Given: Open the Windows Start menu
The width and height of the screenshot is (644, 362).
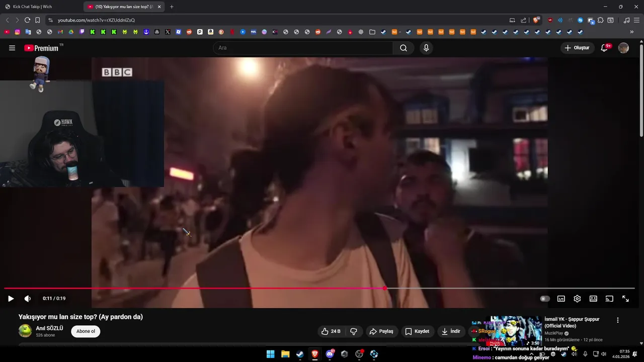Looking at the screenshot, I should click(270, 354).
